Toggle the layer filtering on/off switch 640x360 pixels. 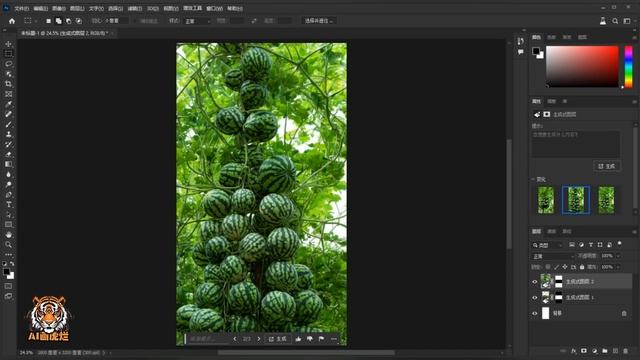coord(620,244)
